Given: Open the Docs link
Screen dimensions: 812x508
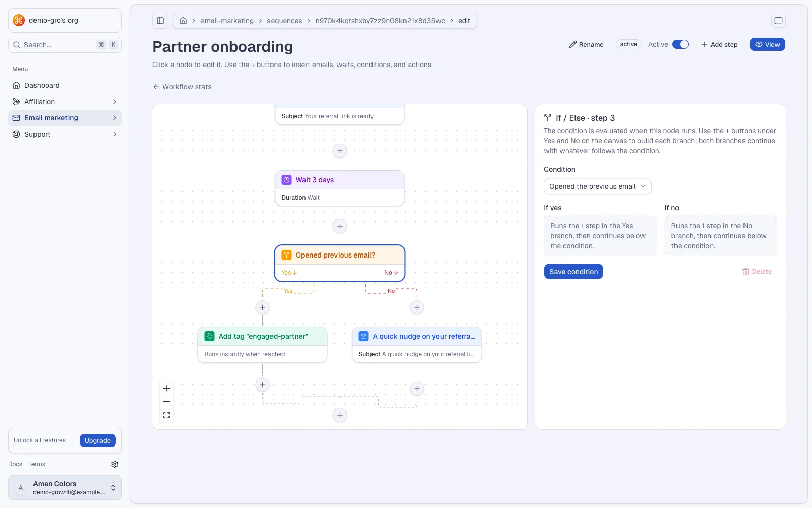Looking at the screenshot, I should pyautogui.click(x=15, y=464).
